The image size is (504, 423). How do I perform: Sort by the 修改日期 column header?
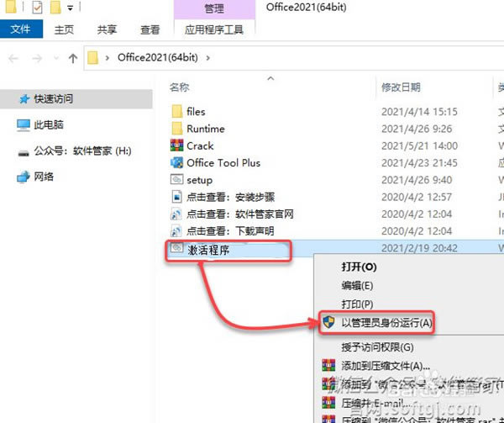click(x=401, y=87)
